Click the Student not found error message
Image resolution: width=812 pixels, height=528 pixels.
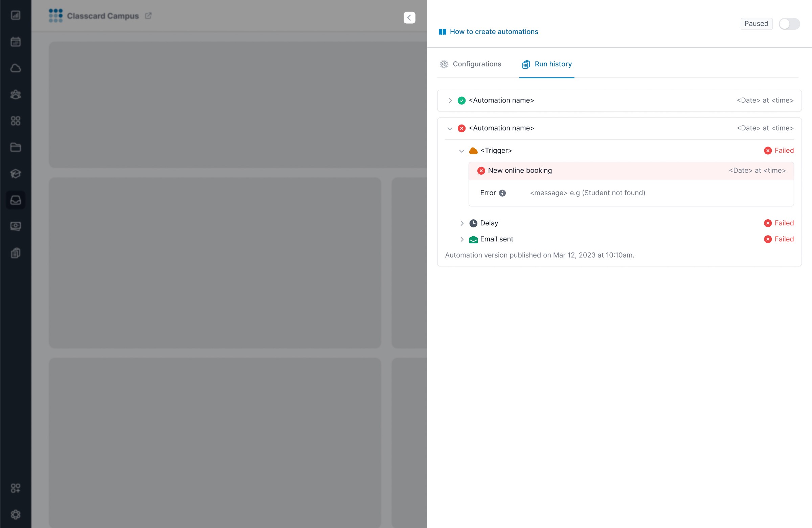coord(587,193)
